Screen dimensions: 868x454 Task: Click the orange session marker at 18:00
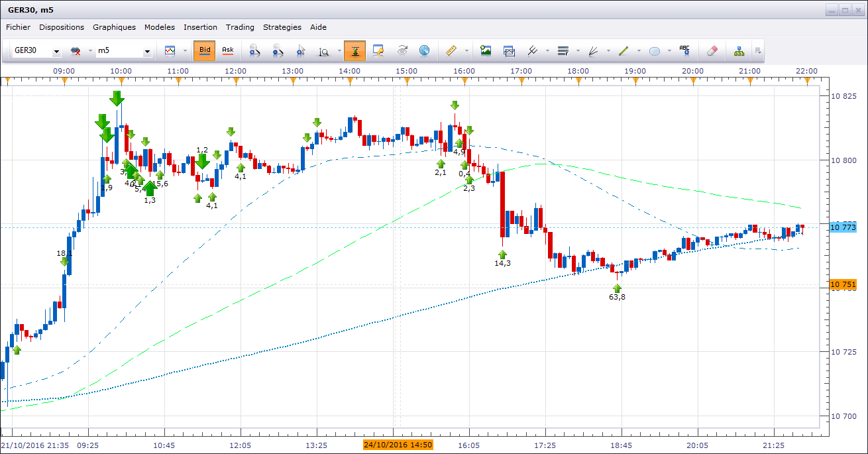click(x=578, y=81)
